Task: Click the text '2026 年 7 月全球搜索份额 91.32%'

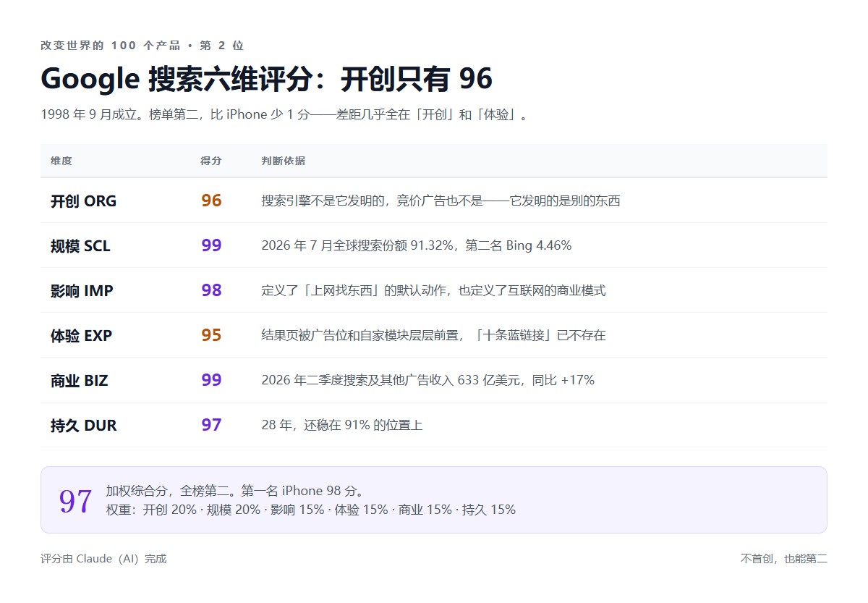Action: click(x=359, y=246)
